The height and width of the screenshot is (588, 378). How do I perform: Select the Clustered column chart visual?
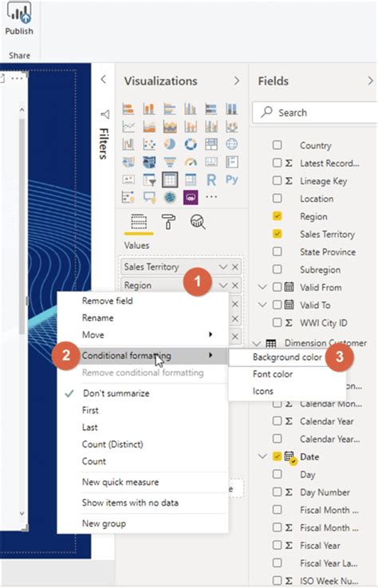coord(191,109)
